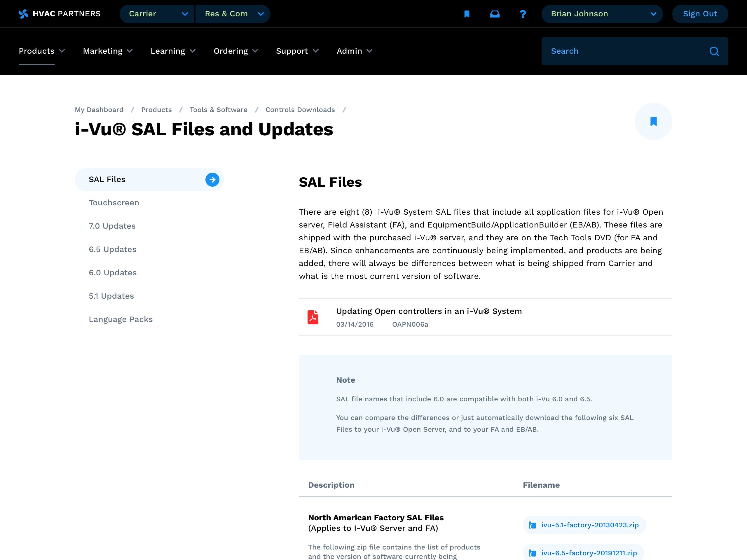Click the Sign Out button
The image size is (747, 560).
click(x=700, y=14)
